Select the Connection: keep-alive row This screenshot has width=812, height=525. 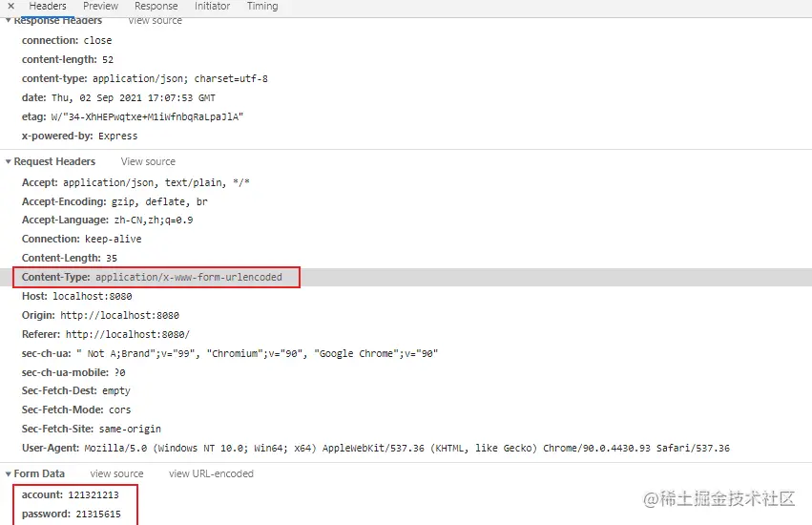tap(81, 239)
